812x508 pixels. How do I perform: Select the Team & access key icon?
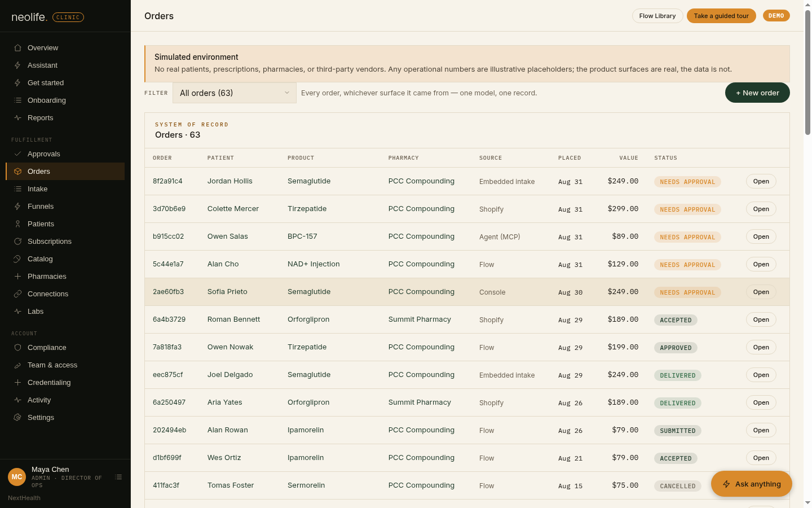tap(17, 365)
